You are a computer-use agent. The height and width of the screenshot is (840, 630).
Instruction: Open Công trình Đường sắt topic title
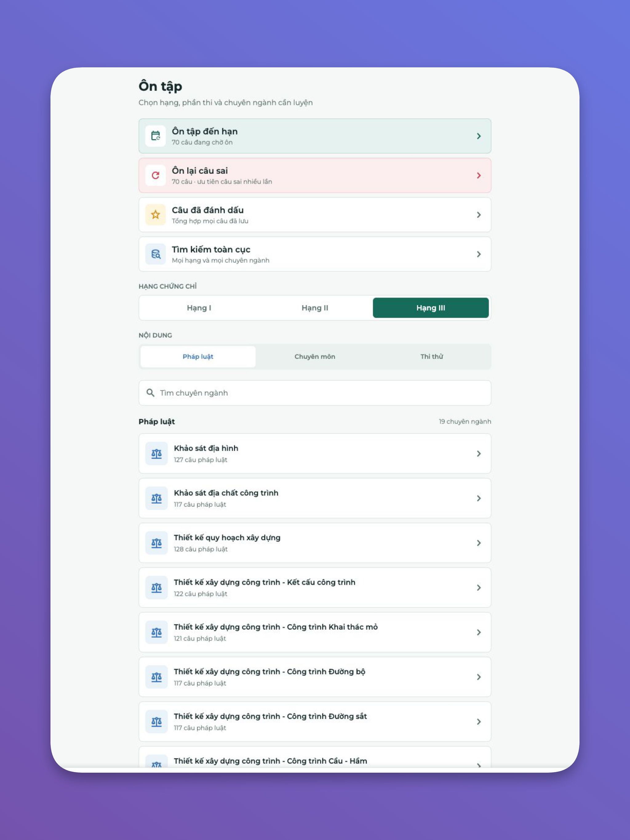(270, 716)
